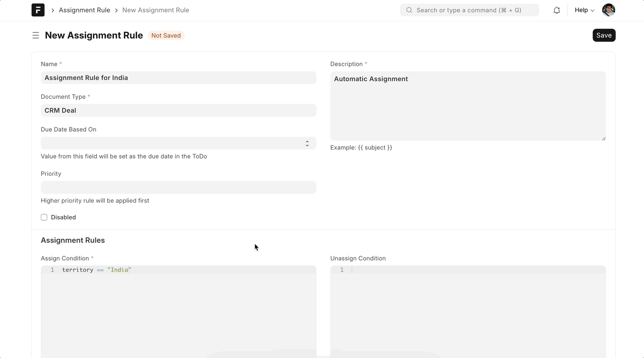
Task: Grab the Description resize handle
Action: [603, 138]
